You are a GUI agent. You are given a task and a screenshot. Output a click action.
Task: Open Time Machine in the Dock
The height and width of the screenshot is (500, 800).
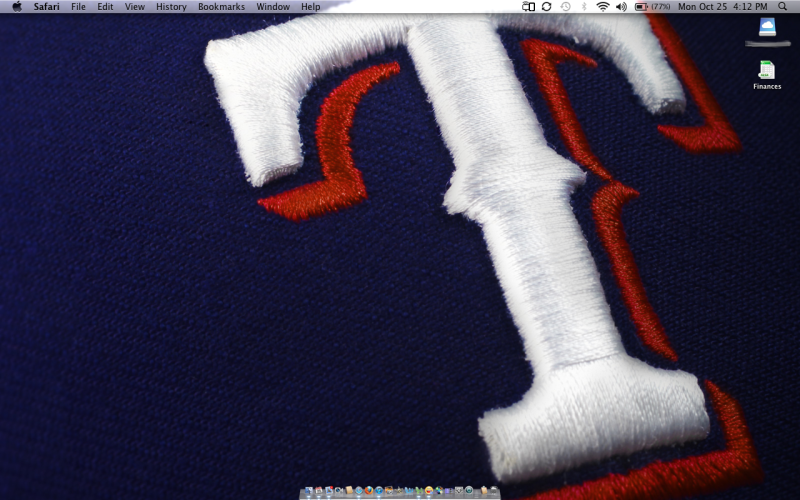(x=469, y=490)
